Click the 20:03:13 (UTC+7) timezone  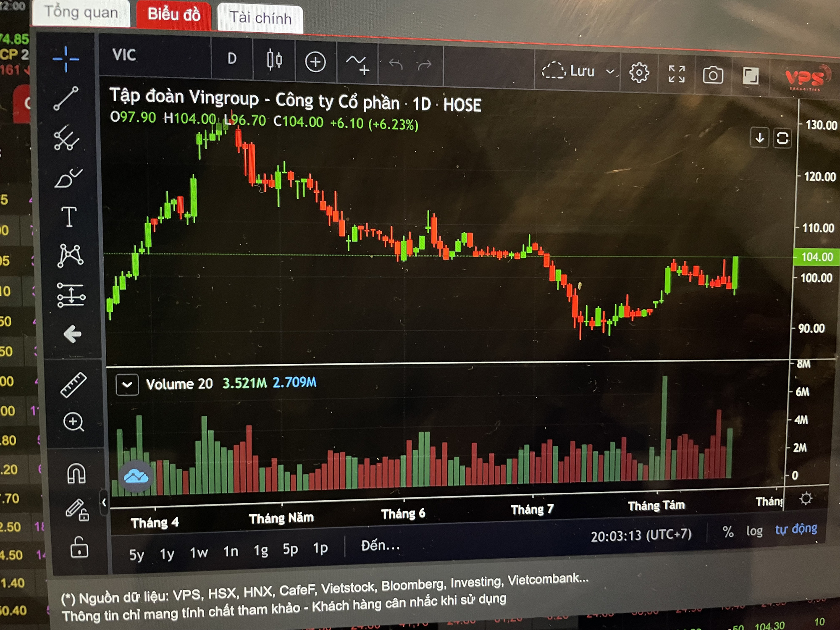point(641,535)
